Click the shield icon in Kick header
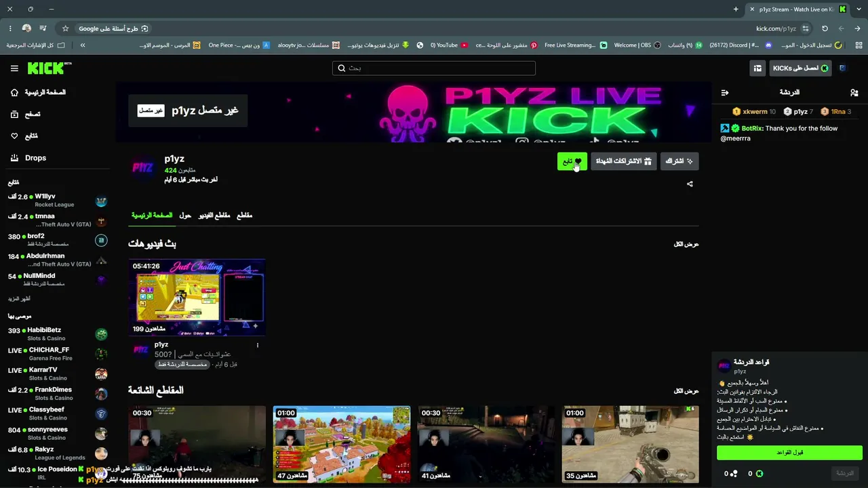 [x=842, y=68]
